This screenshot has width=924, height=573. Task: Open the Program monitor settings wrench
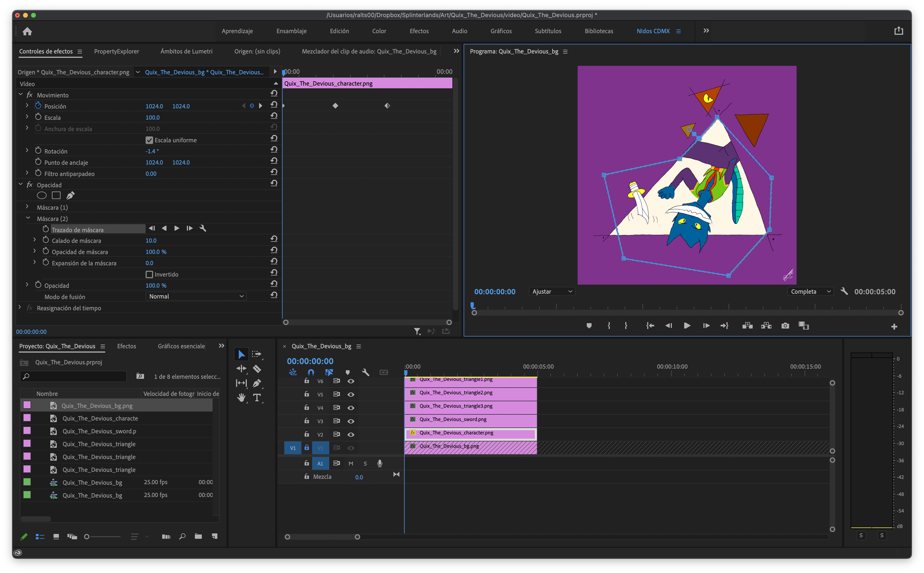[x=844, y=291]
